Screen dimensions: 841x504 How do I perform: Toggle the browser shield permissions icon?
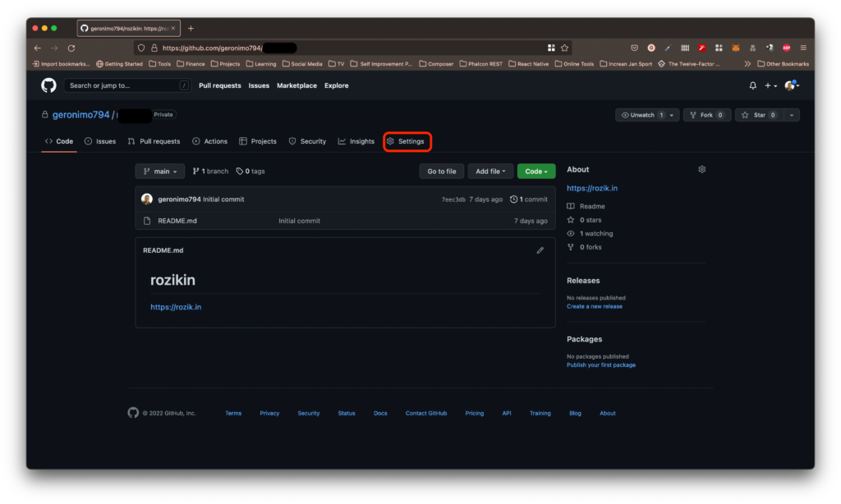point(140,47)
